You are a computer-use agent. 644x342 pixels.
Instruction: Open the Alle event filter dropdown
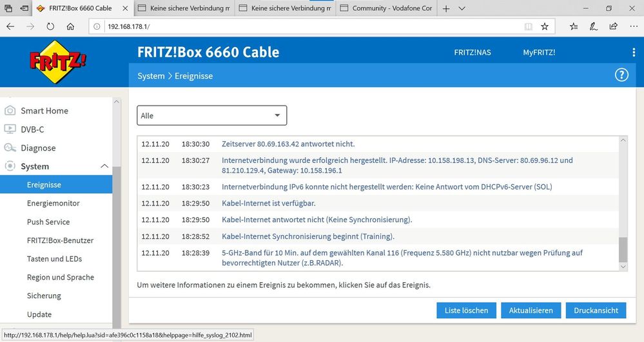(212, 115)
